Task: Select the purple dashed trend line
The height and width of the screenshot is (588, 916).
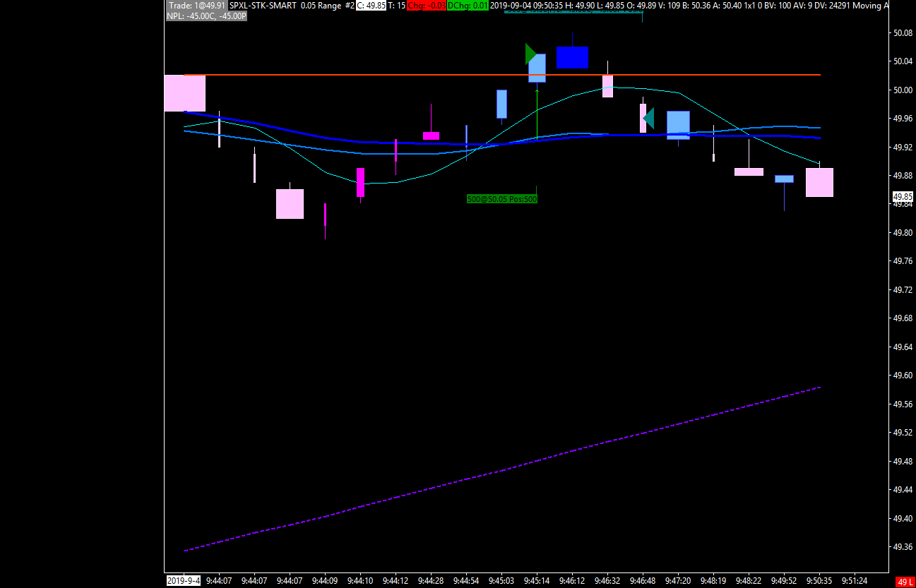Action: coord(502,469)
